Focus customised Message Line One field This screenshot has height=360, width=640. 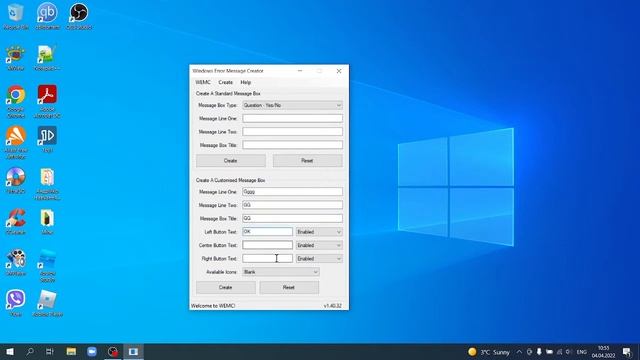click(292, 192)
